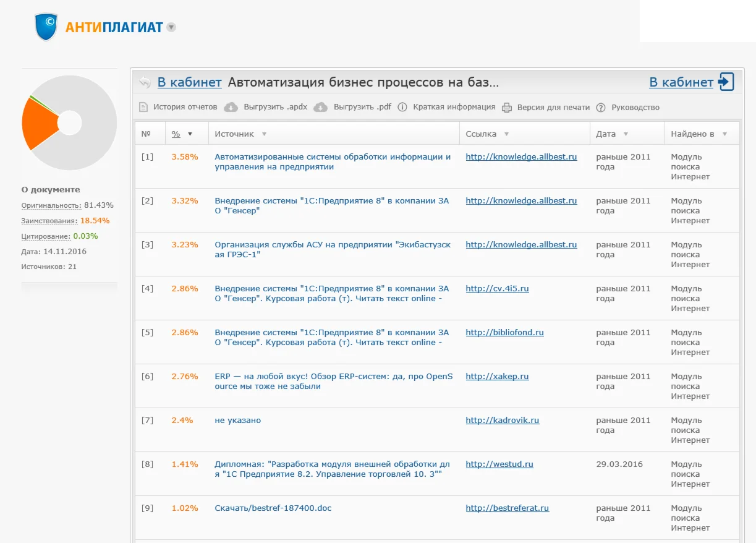Open the dropdown arrow next to the Антиплагиат logo
Image resolution: width=756 pixels, height=543 pixels.
[171, 27]
